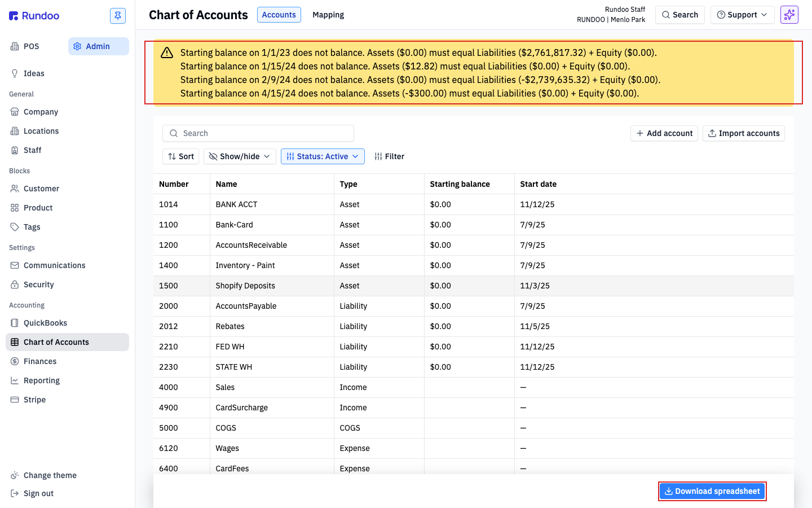Open Staff page
Screen dimensions: 812x508
pyautogui.click(x=67, y=150)
